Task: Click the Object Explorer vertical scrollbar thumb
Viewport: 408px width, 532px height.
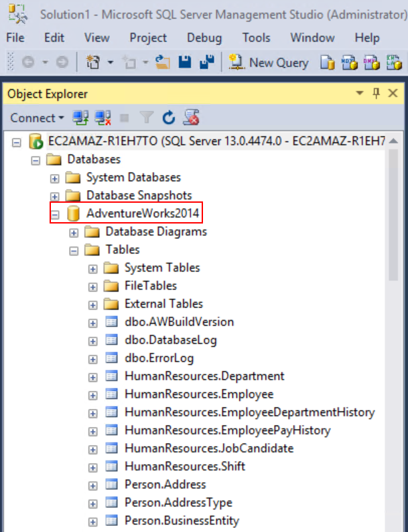Action: coord(393,215)
